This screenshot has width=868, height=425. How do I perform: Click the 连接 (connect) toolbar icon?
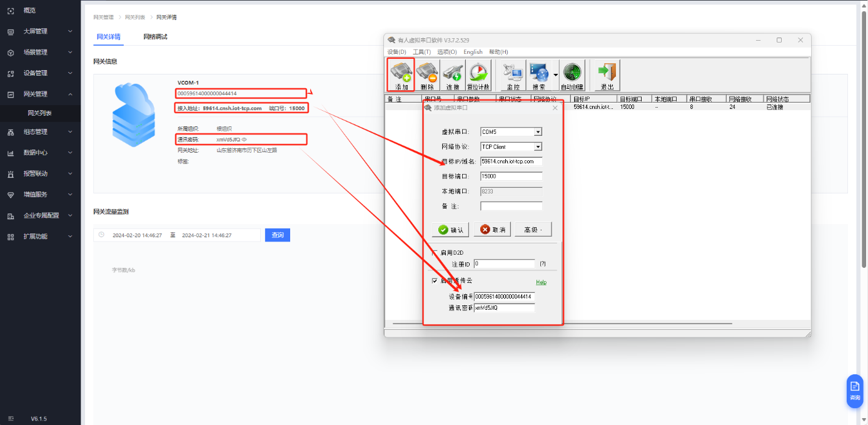[453, 75]
